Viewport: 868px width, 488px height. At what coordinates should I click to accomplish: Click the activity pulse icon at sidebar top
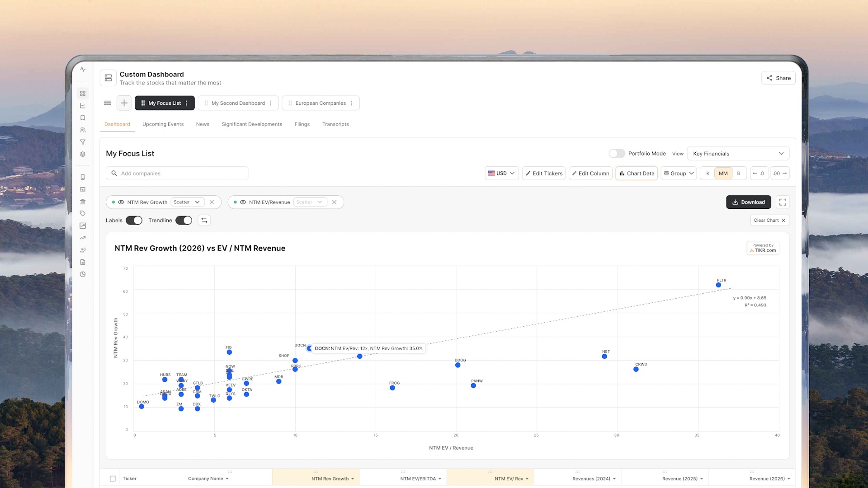(83, 69)
